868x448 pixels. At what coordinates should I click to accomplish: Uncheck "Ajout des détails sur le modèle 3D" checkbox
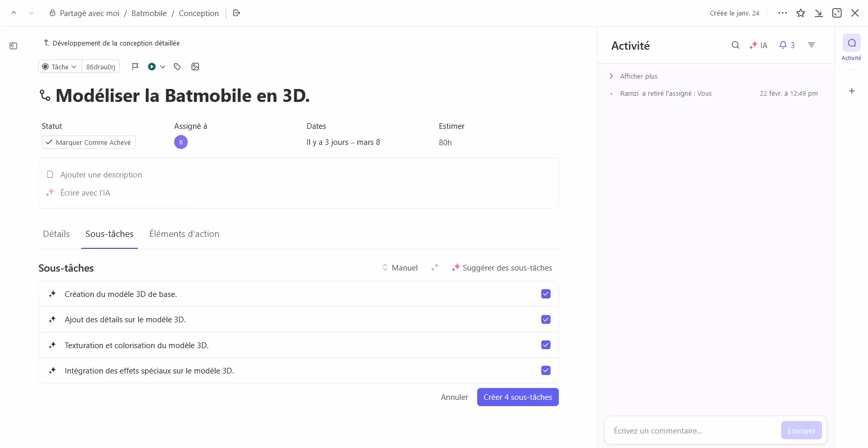(x=545, y=320)
